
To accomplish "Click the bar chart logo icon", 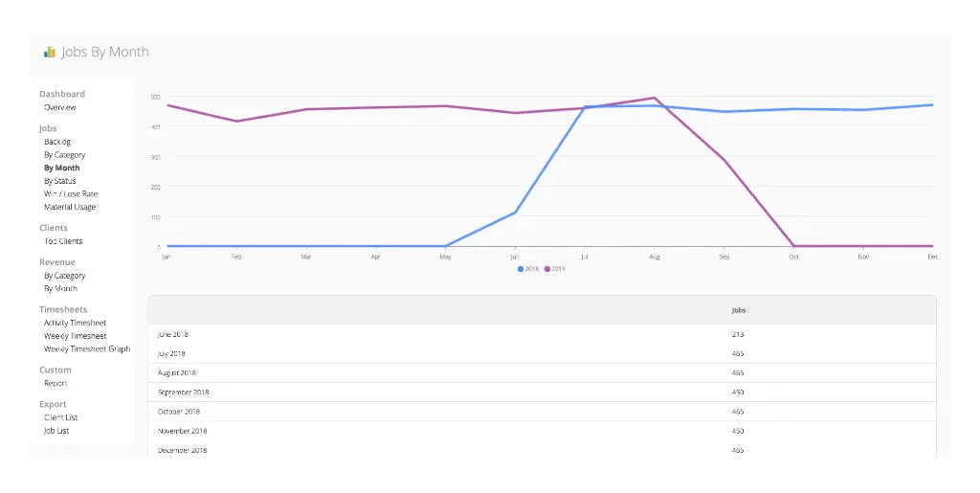I will [50, 53].
